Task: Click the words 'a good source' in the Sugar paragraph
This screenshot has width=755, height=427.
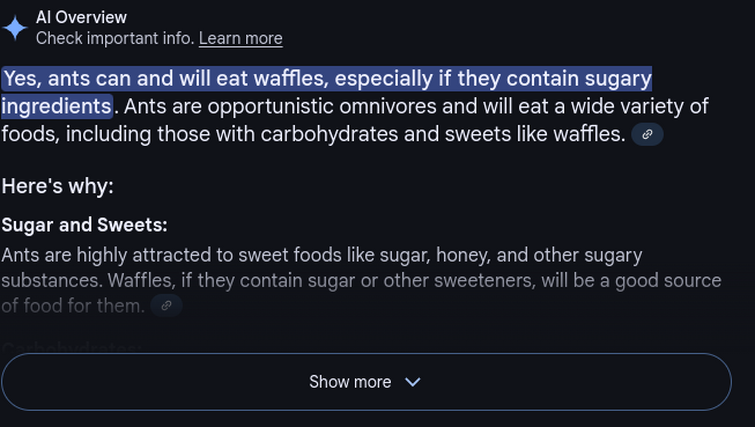Action: coord(661,281)
